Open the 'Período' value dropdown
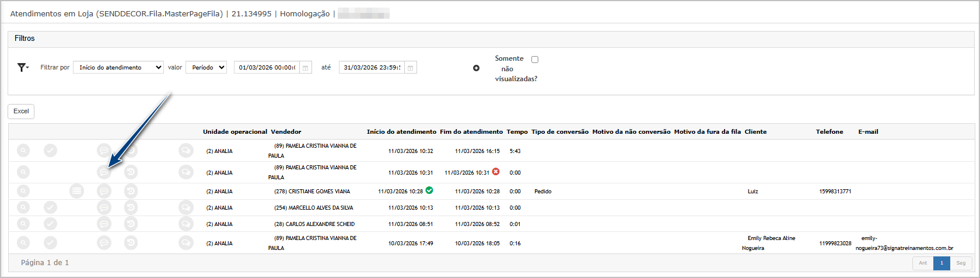Viewport: 980px width, 278px height. (x=206, y=68)
